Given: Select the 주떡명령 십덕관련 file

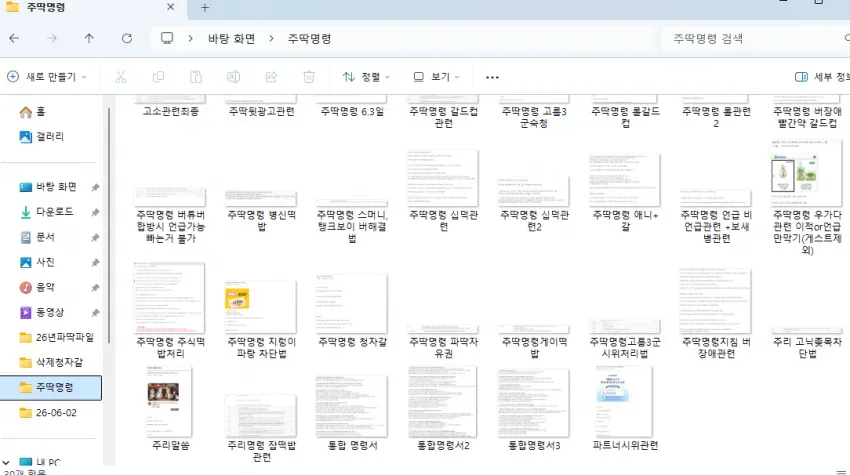Looking at the screenshot, I should click(x=443, y=191).
